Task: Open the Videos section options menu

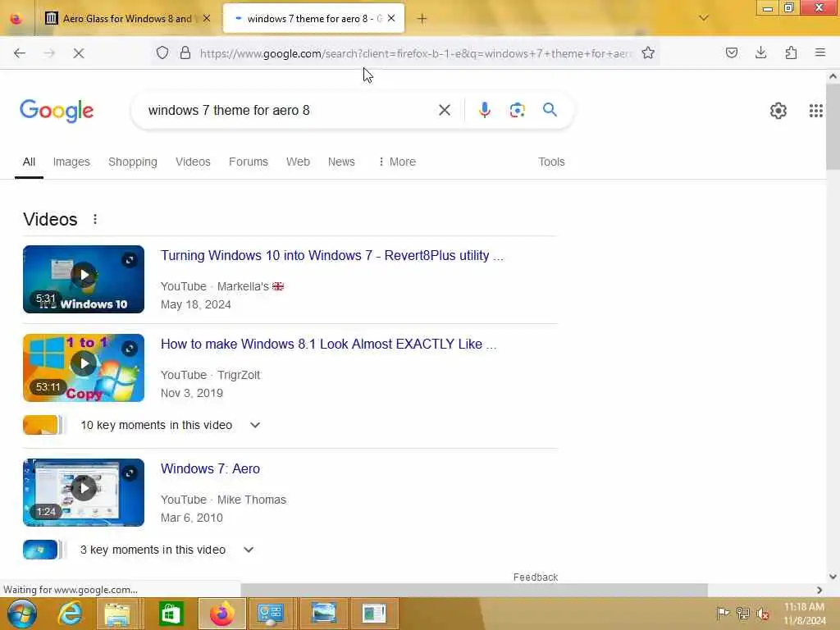Action: [x=95, y=219]
